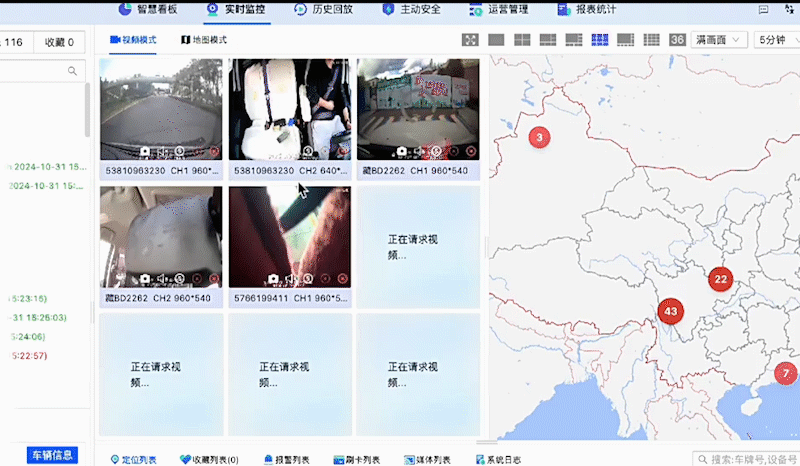The height and width of the screenshot is (466, 800).
Task: Toggle recording on 藏BD2262 CH1 video
Action: click(x=454, y=152)
